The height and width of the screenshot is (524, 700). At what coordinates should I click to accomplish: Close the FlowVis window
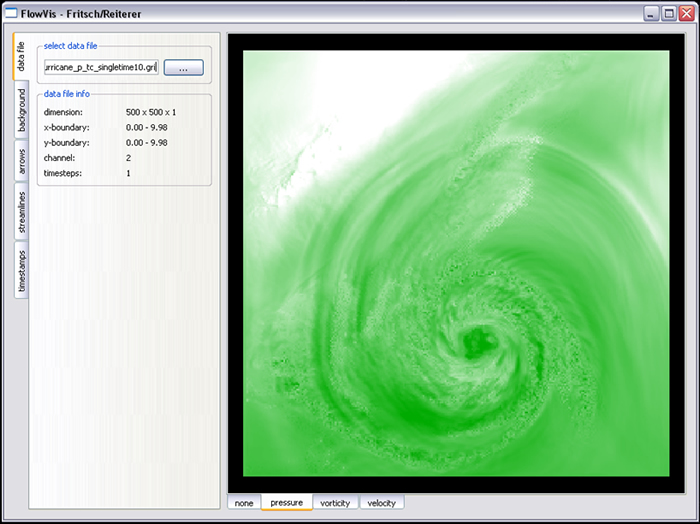(685, 14)
